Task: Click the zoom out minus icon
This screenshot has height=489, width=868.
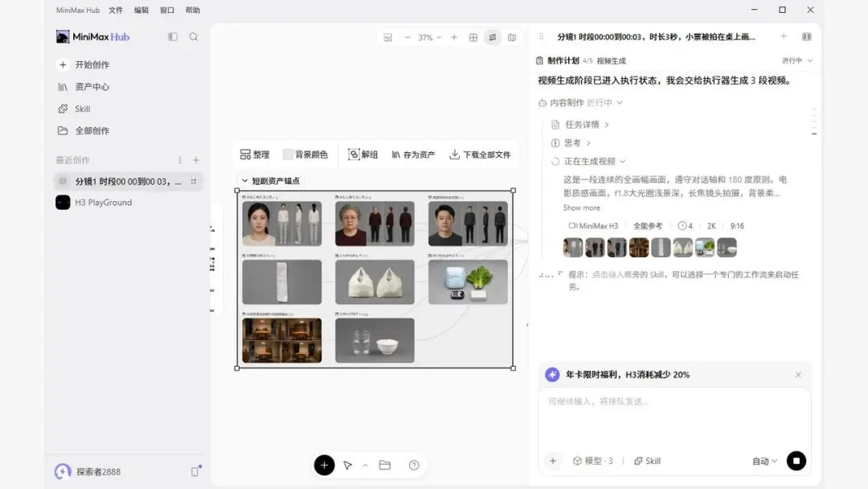Action: point(407,37)
